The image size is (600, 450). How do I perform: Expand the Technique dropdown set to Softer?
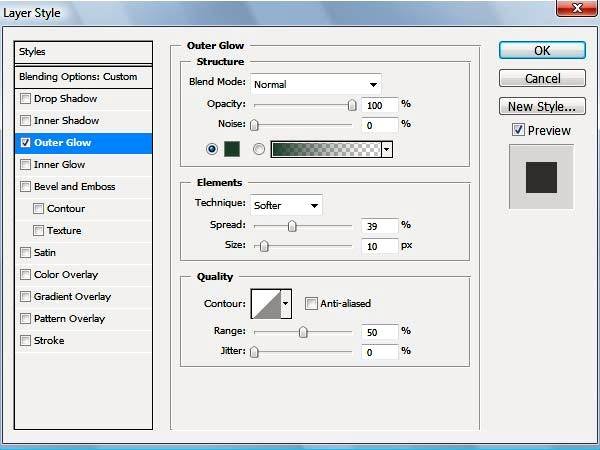point(286,205)
